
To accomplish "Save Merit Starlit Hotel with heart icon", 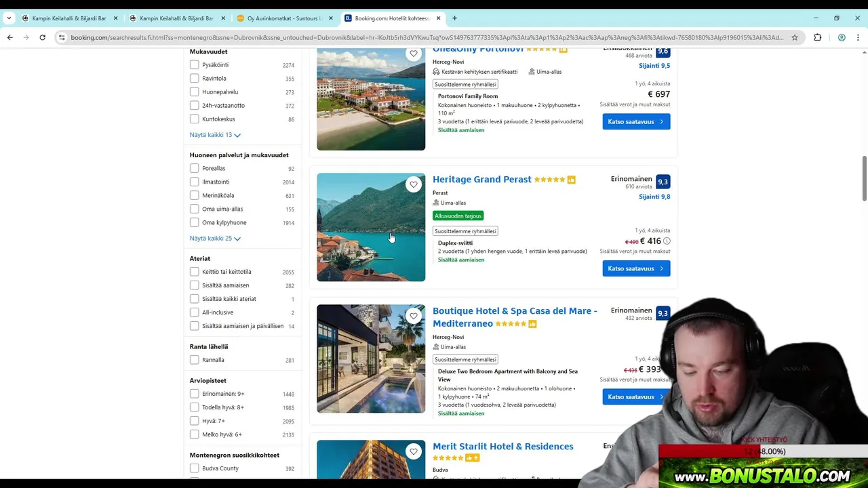I will pos(414,451).
